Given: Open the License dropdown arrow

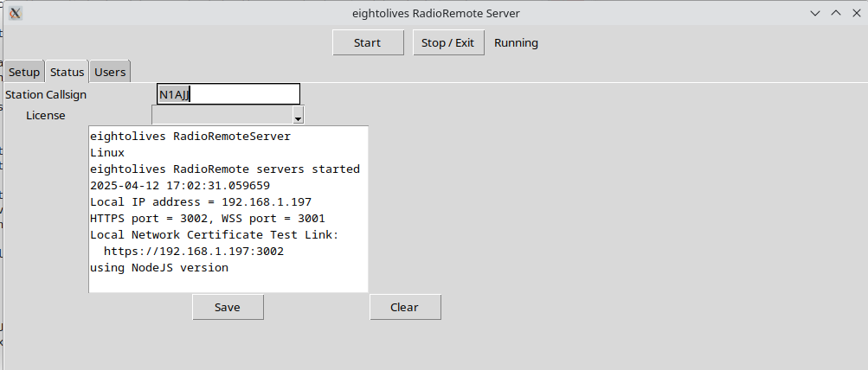Looking at the screenshot, I should tap(298, 116).
